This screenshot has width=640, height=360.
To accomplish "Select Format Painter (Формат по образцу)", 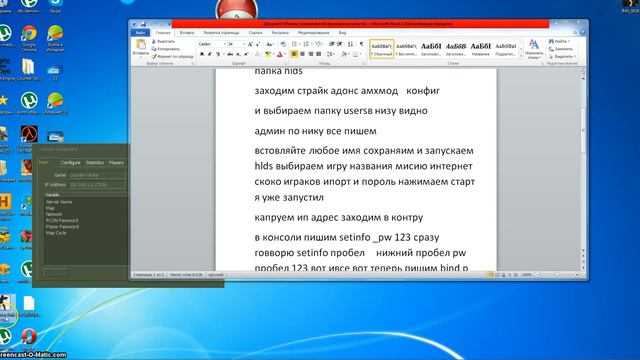I will [x=172, y=56].
